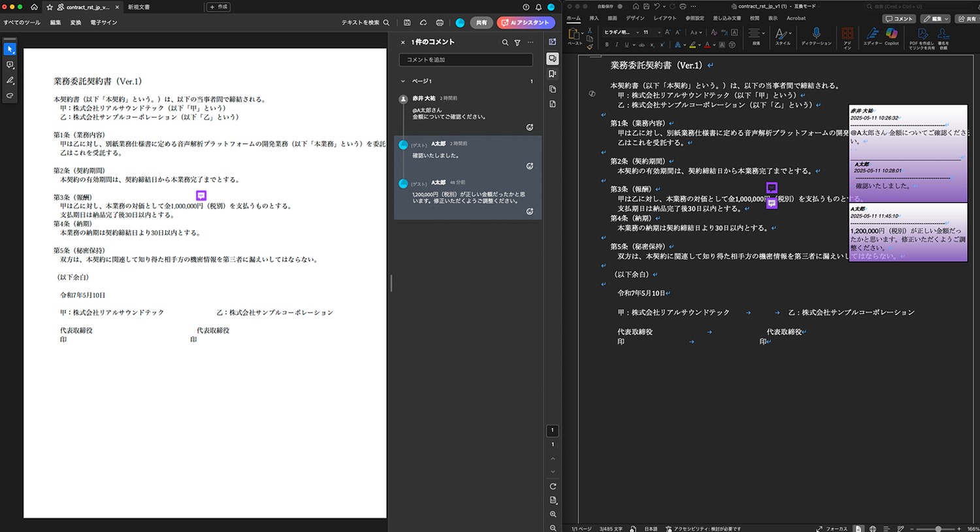Click the Dictation microphone icon in Word
The image size is (980, 532).
816,33
